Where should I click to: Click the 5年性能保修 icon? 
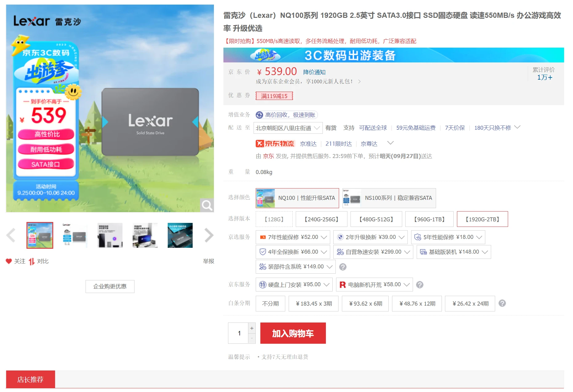(418, 237)
